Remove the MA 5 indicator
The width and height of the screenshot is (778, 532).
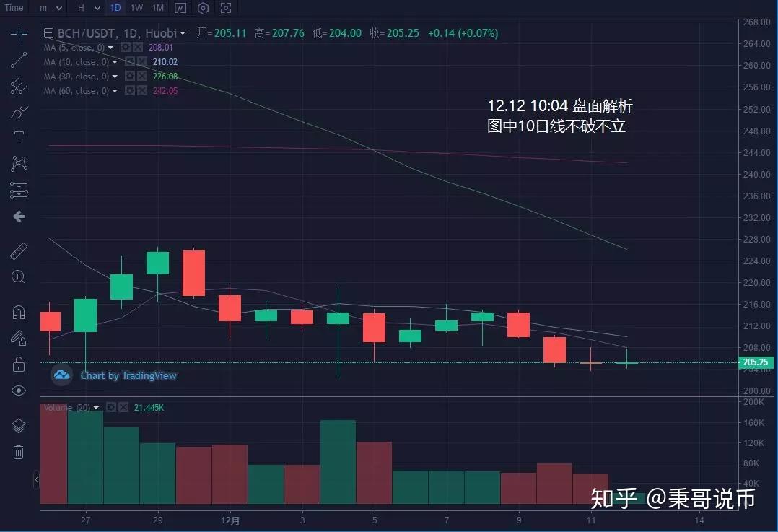(x=138, y=47)
